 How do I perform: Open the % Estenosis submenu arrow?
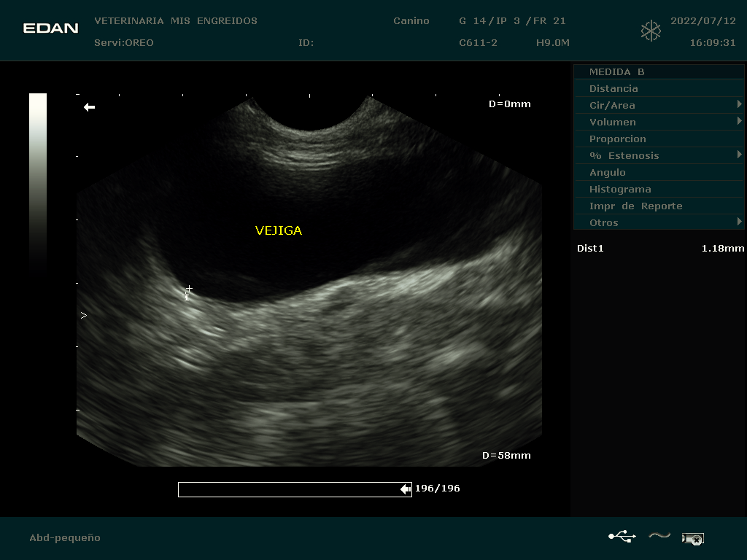coord(739,155)
